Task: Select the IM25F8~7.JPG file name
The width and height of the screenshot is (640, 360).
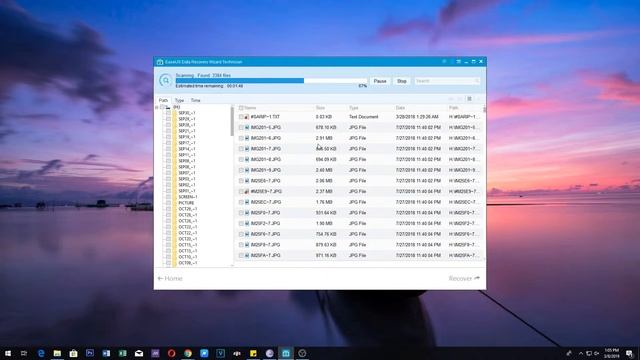Action: pyautogui.click(x=265, y=245)
